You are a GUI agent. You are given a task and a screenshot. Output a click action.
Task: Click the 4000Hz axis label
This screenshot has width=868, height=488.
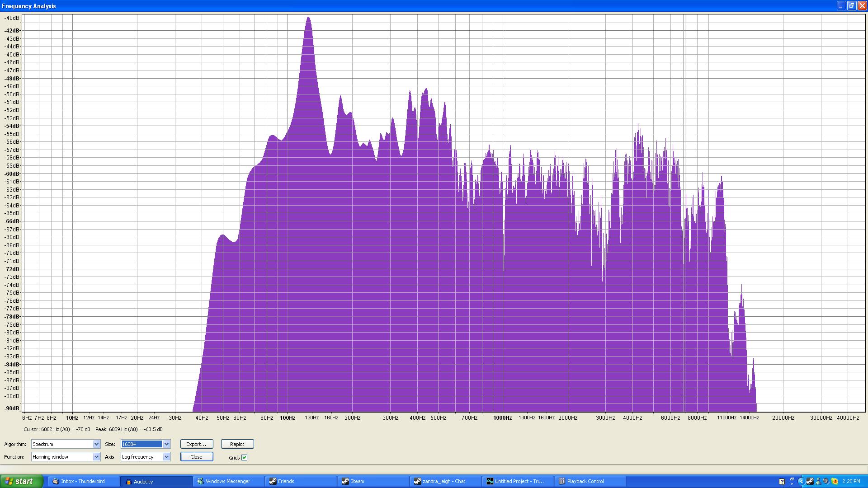[632, 418]
